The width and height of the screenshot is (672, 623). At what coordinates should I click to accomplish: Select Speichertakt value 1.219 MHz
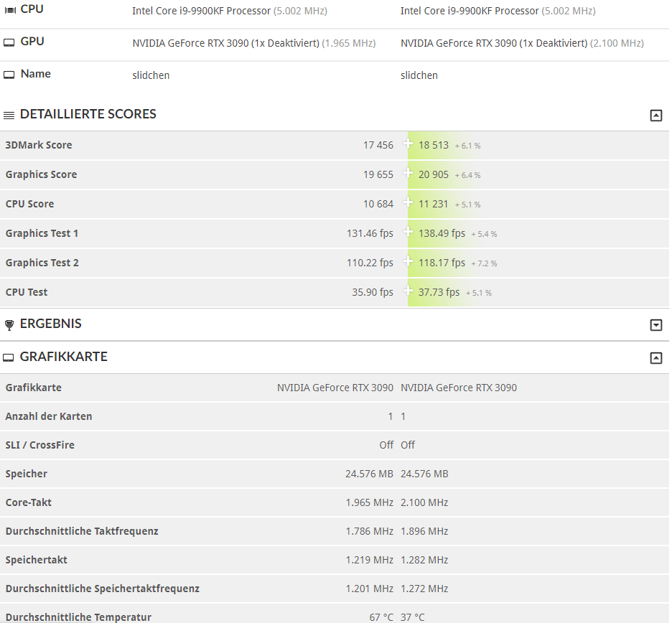click(x=370, y=560)
